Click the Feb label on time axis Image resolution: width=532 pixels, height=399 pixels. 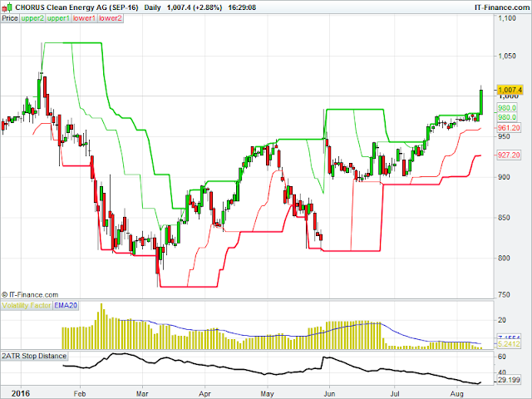point(80,394)
